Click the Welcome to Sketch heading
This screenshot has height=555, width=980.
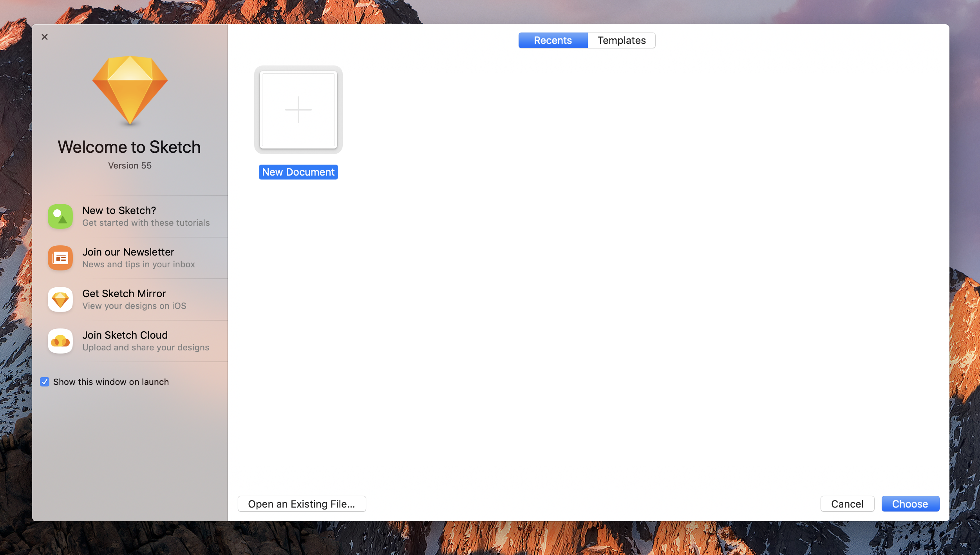click(129, 147)
